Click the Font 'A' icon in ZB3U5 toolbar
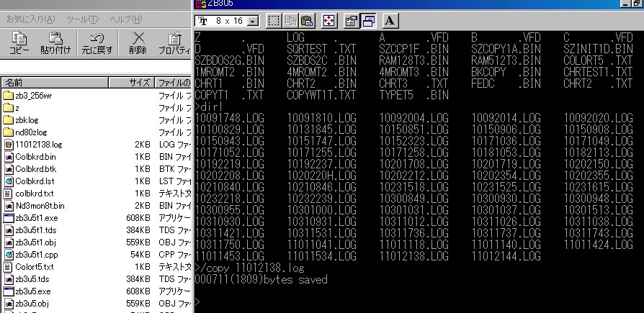The width and height of the screenshot is (644, 313). click(x=390, y=21)
